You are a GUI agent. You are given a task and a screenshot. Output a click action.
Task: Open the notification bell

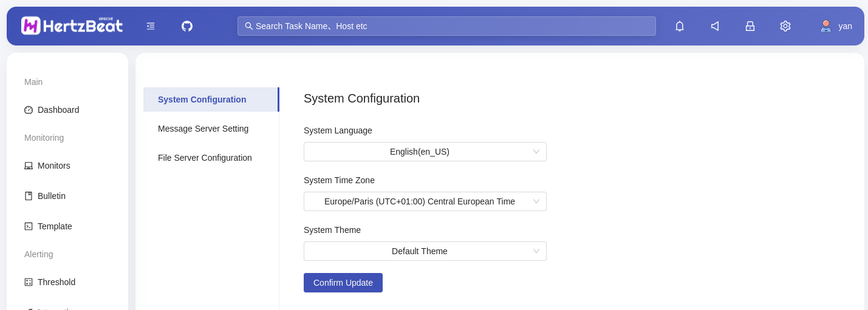680,26
